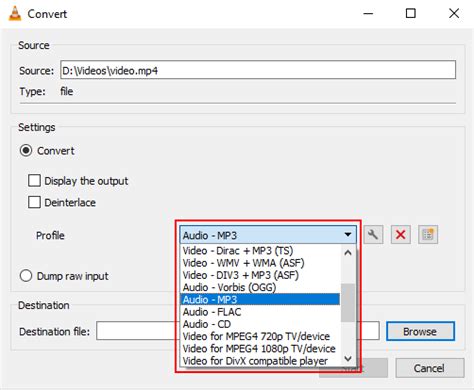Choose Video - DIV3 + MP3 (ASF) profile

tap(260, 275)
